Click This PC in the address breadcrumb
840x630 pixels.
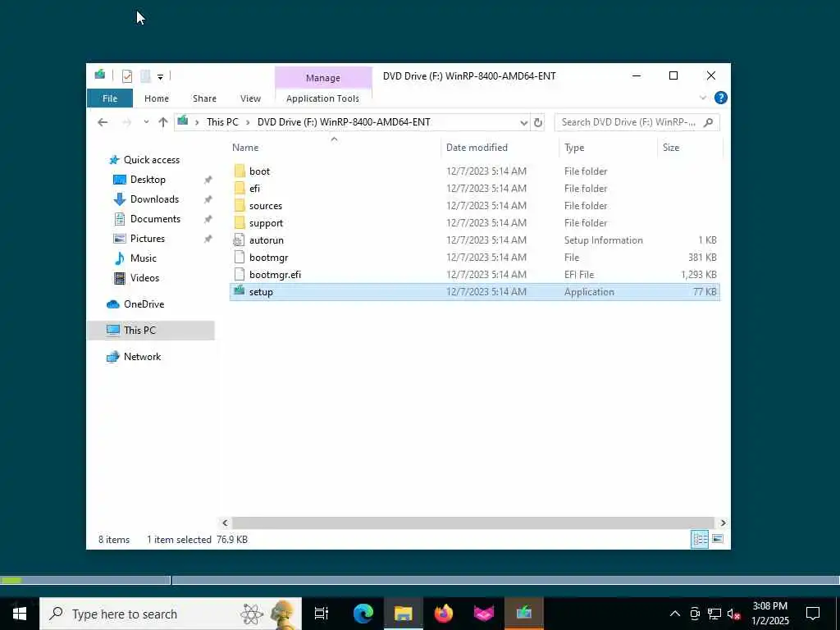tap(222, 123)
